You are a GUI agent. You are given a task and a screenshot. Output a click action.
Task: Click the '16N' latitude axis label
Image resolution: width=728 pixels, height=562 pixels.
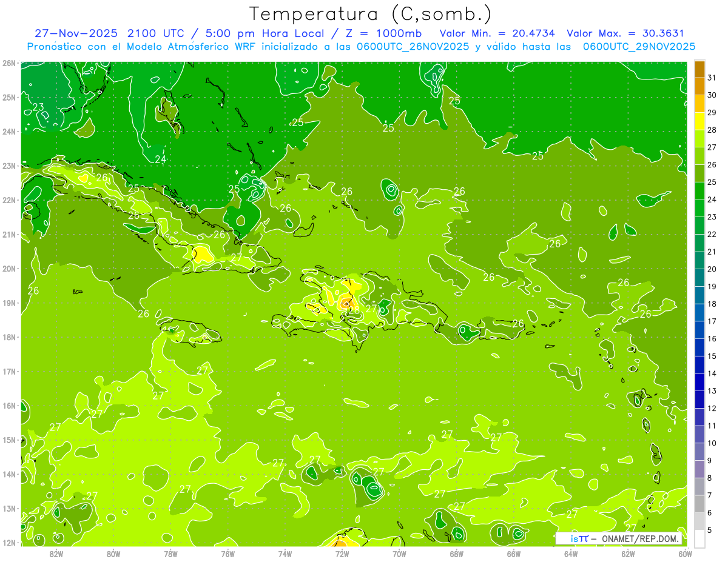pyautogui.click(x=9, y=405)
